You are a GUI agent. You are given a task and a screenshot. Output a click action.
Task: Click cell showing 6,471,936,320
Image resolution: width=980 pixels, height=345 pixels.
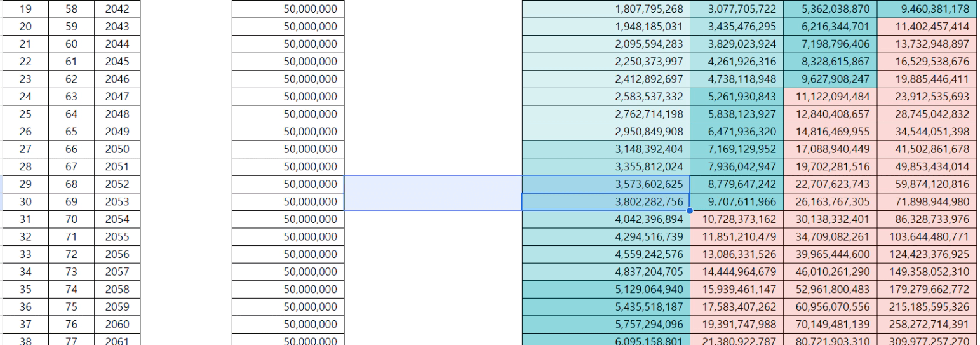(x=736, y=132)
